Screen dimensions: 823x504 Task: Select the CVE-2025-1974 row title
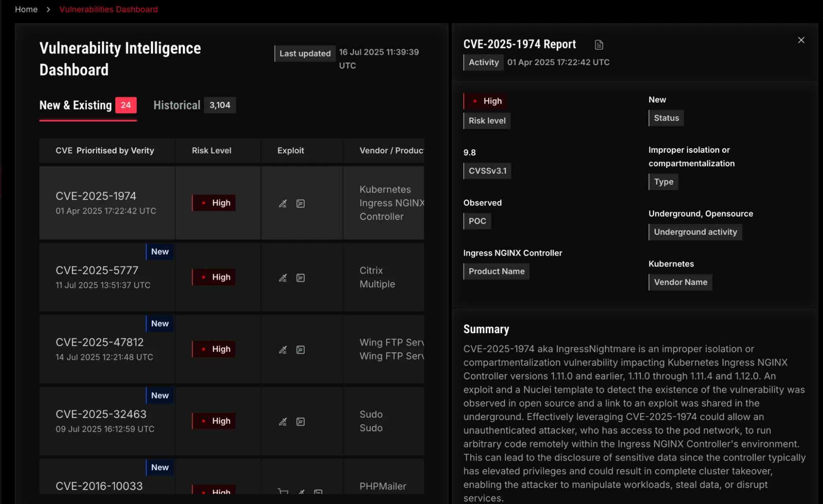[x=96, y=196]
